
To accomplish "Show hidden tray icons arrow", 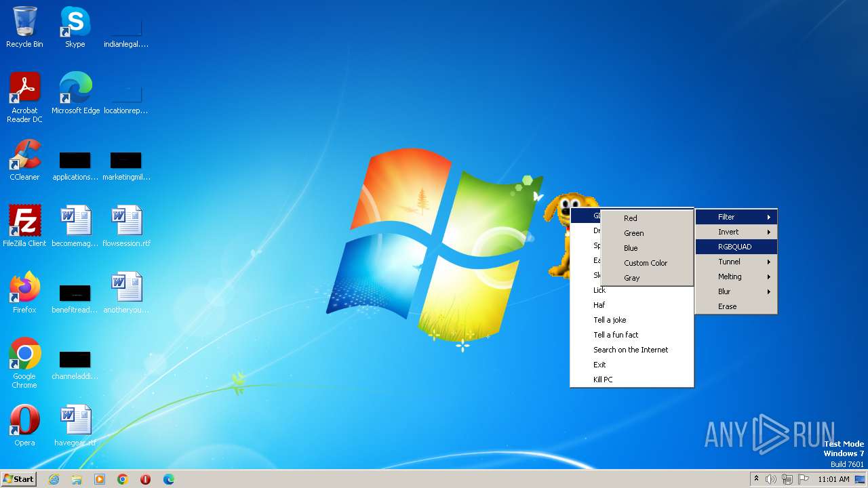I will [x=756, y=479].
